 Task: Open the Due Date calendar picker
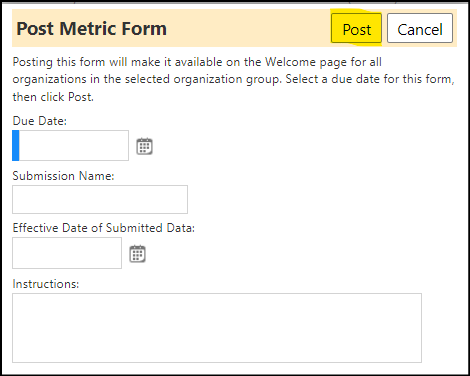144,146
